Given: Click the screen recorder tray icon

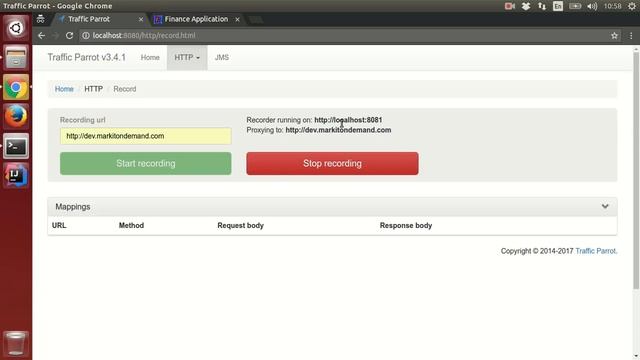Looking at the screenshot, I should (509, 6).
